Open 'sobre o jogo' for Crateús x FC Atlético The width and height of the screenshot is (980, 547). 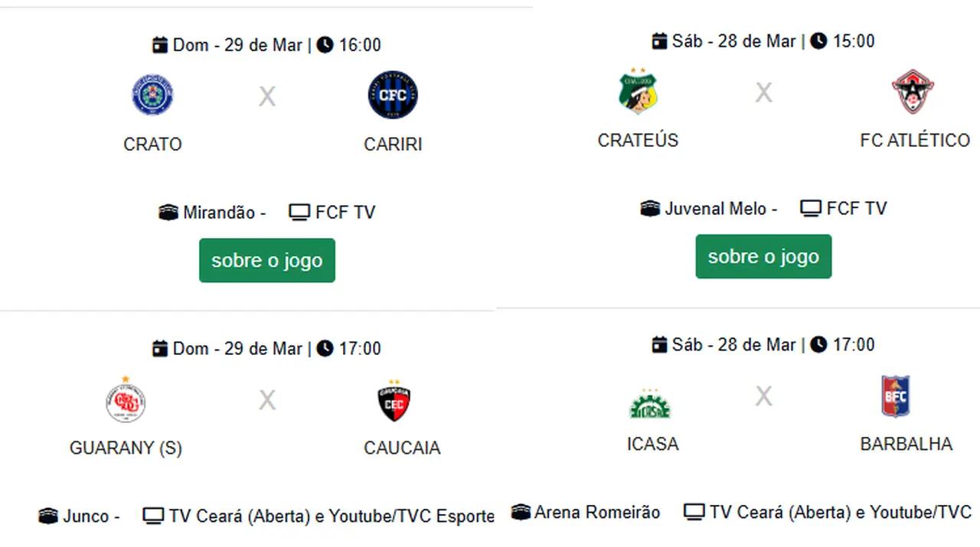(763, 256)
